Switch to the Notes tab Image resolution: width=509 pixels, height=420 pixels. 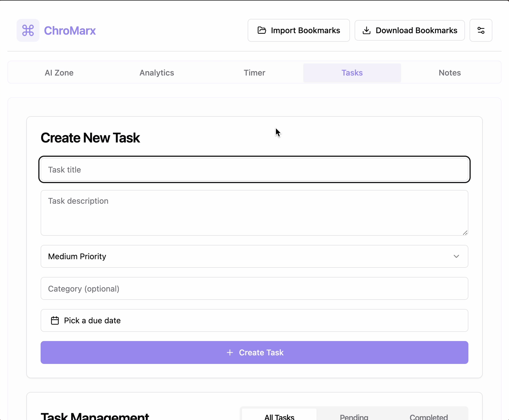(x=450, y=73)
